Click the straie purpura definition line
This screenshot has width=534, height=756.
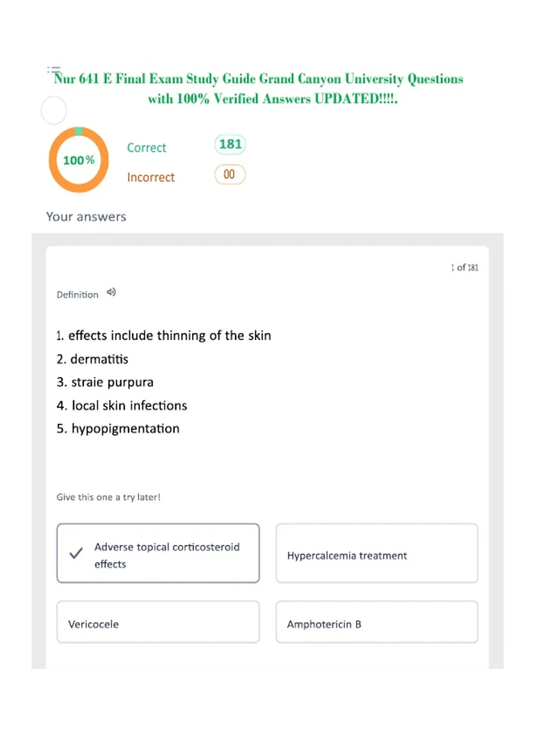tap(105, 382)
